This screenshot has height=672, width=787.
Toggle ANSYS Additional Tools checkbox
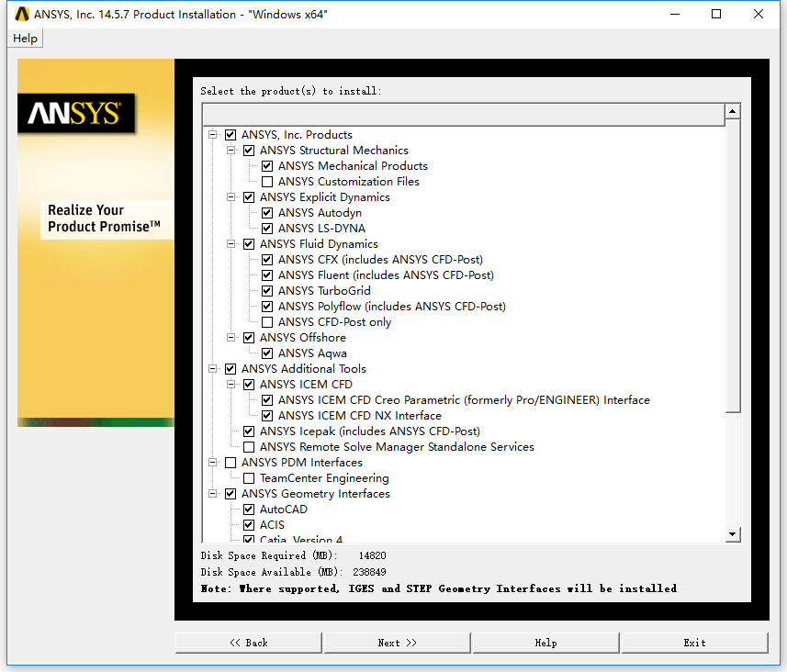point(230,369)
